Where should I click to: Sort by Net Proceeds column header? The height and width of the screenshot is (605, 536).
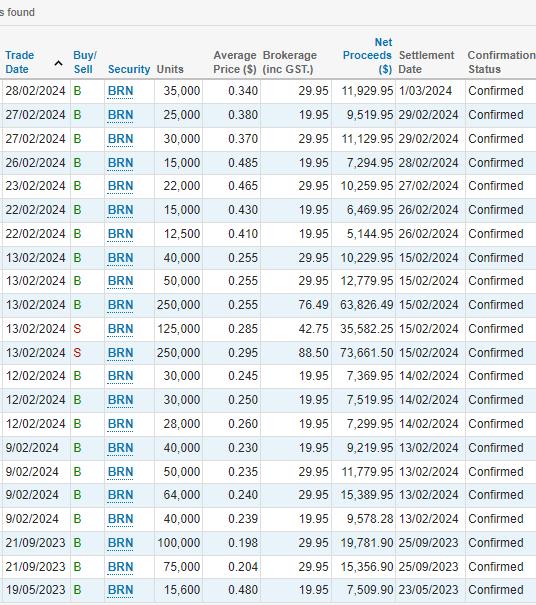(x=367, y=55)
